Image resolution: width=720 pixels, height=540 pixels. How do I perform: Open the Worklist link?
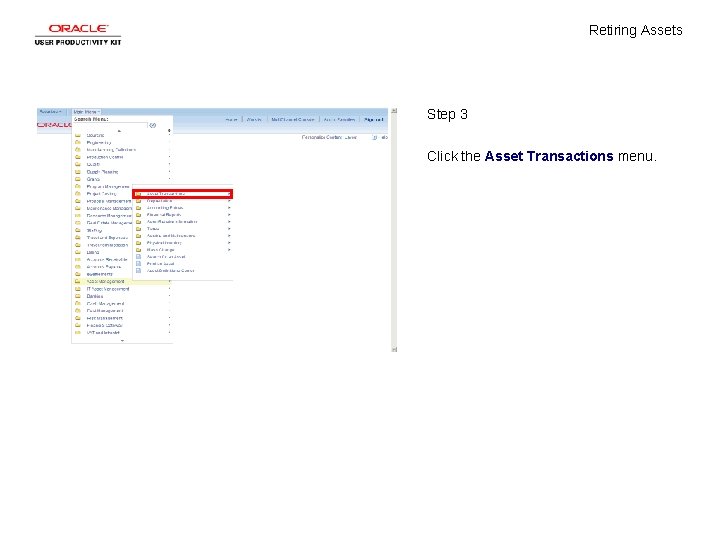[254, 119]
